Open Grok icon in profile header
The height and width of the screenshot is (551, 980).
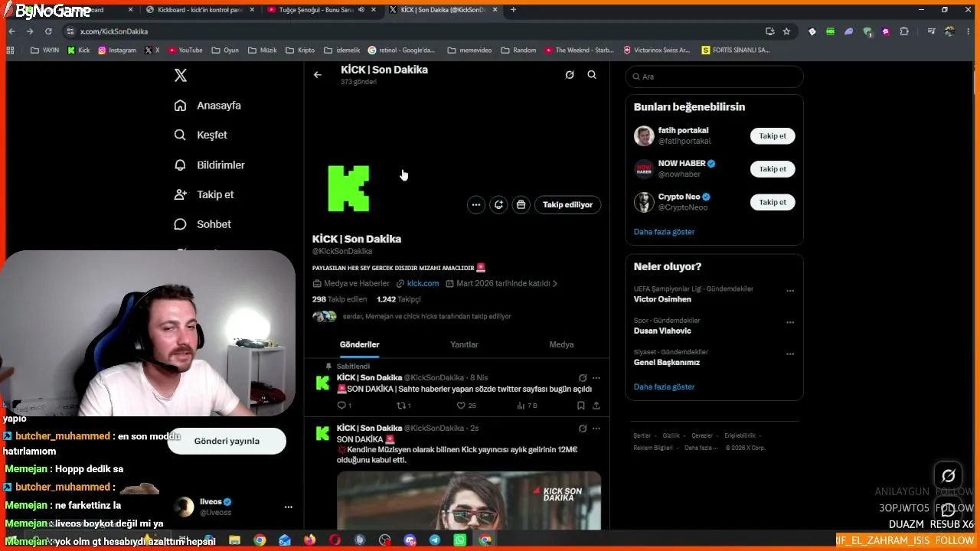pos(570,75)
